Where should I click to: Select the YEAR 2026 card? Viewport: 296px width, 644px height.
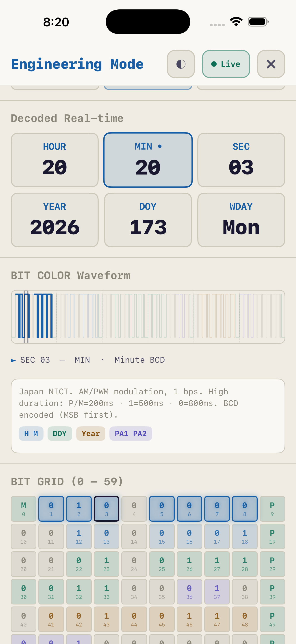click(55, 220)
